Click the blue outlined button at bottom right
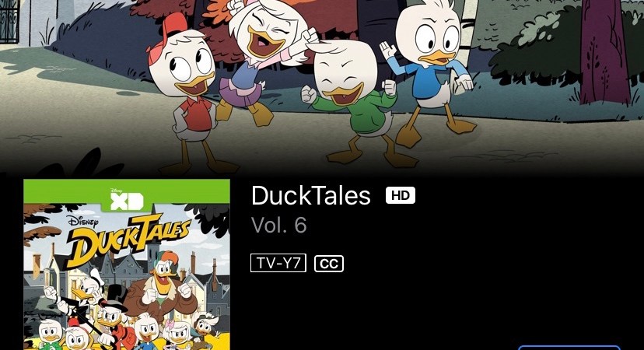Viewport: 644px width, 350px height. tap(569, 348)
